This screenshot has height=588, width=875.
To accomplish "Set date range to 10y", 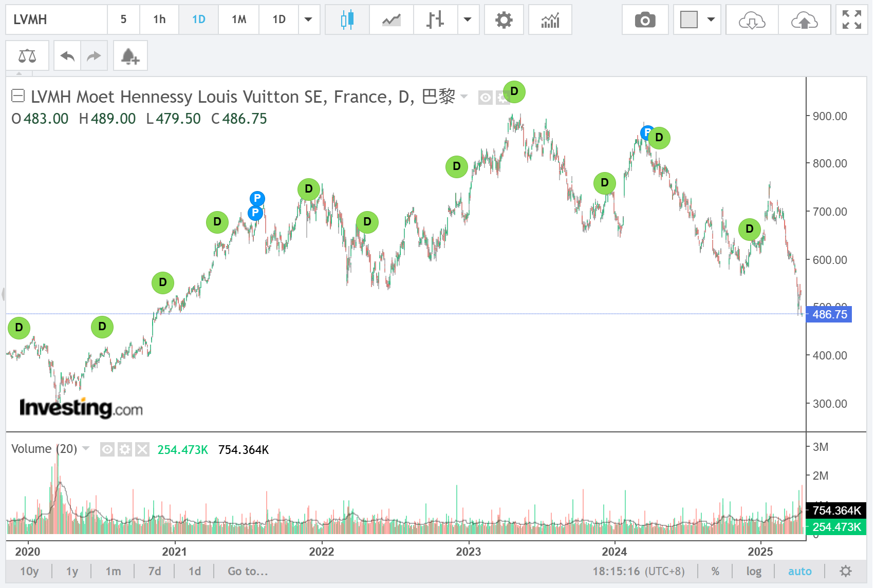I will click(x=29, y=571).
